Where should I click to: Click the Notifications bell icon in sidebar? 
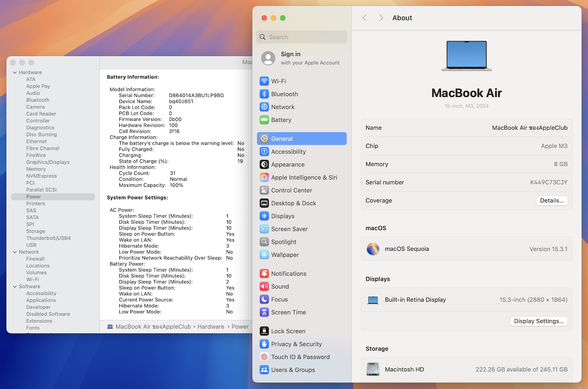pos(264,273)
